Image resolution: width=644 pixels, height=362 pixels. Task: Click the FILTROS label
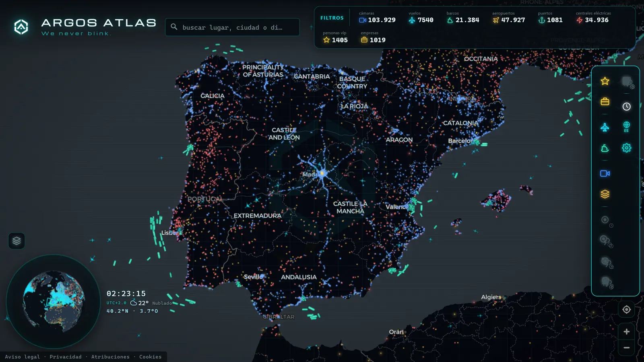[332, 18]
